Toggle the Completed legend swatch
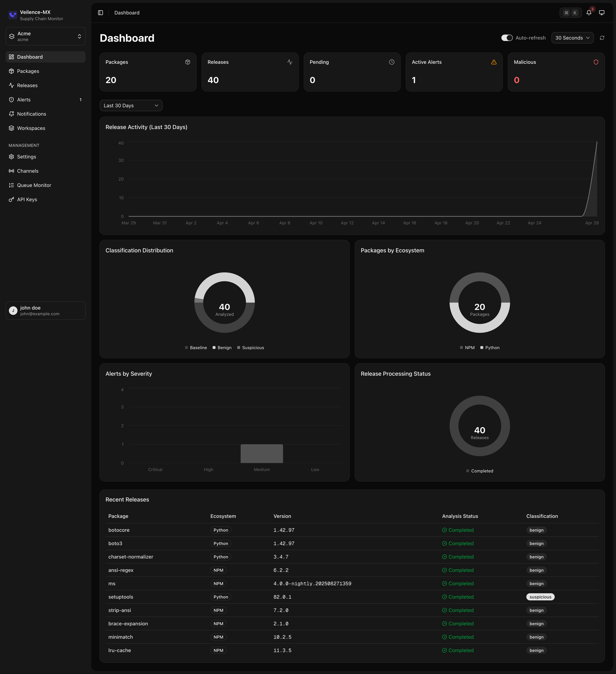The height and width of the screenshot is (674, 616). [x=468, y=471]
